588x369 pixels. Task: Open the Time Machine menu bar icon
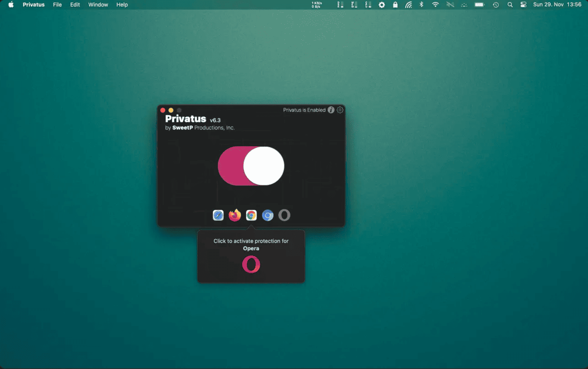(496, 5)
